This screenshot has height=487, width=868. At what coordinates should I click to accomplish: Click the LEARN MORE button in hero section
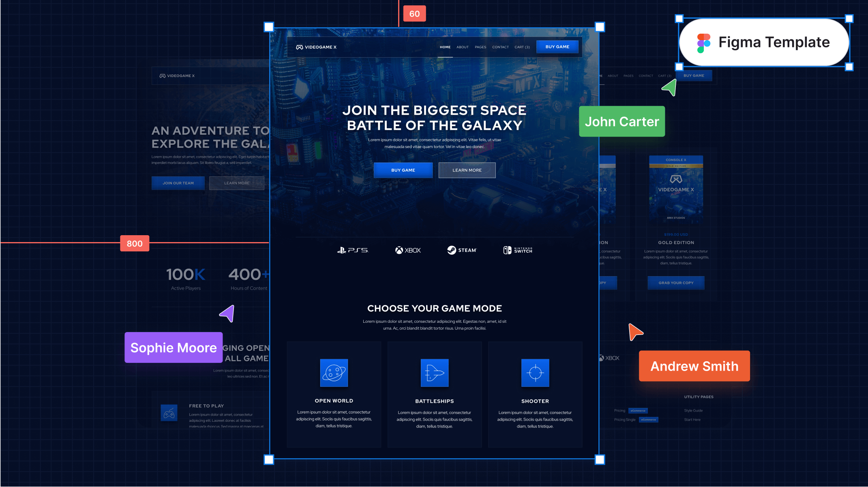pyautogui.click(x=467, y=170)
